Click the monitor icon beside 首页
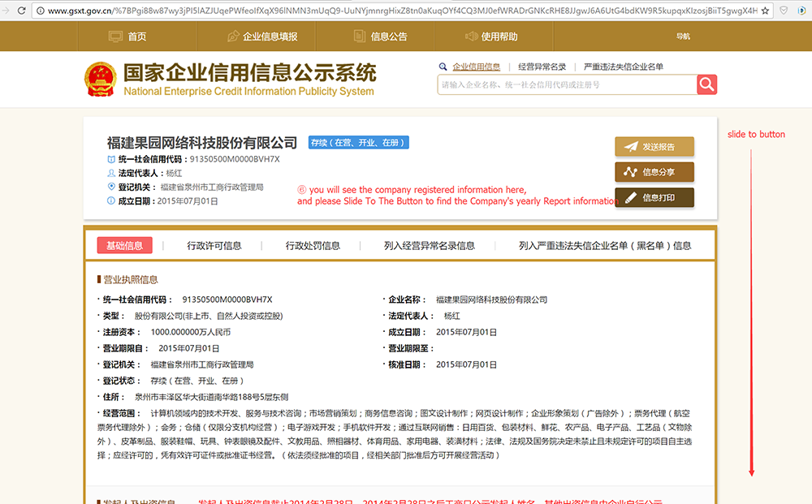This screenshot has height=504, width=812. pos(115,37)
